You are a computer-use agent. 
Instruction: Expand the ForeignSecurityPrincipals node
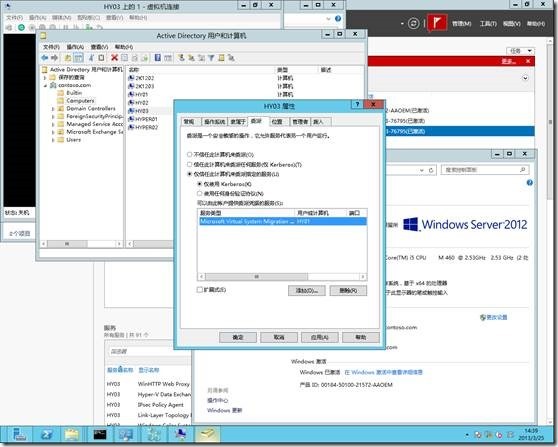pos(53,116)
